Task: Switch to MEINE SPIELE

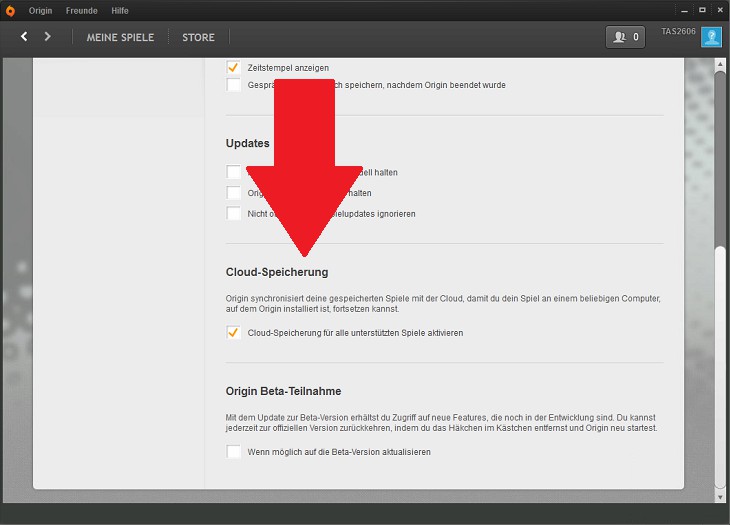Action: pos(120,37)
